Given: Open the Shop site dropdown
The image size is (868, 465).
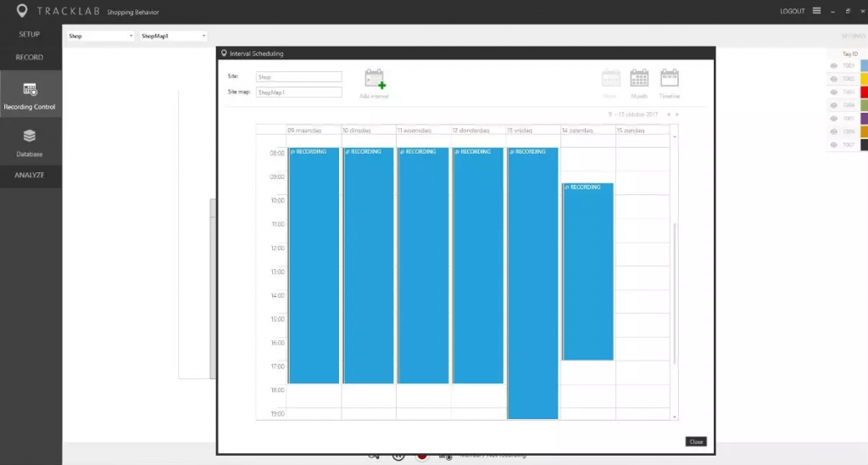Looking at the screenshot, I should point(100,36).
